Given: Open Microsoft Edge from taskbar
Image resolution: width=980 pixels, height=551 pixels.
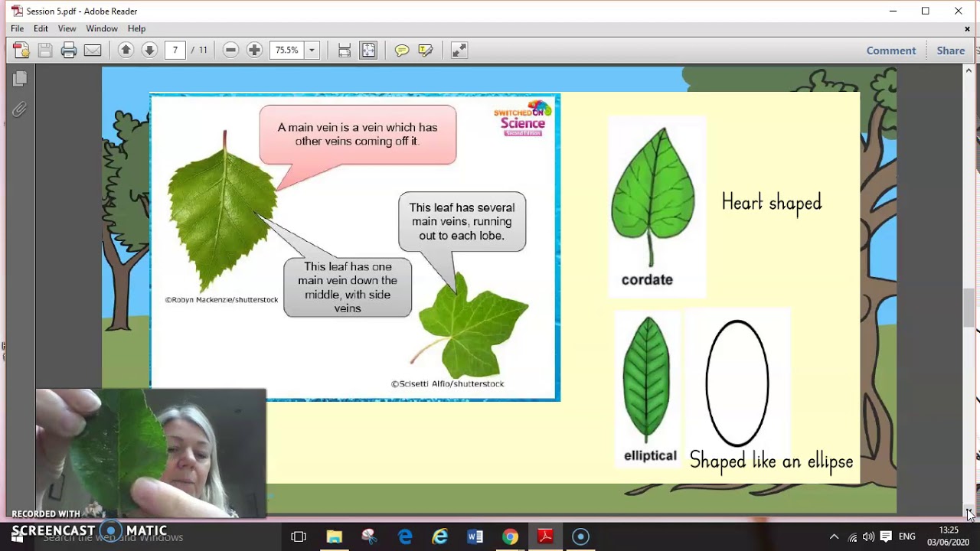Looking at the screenshot, I should (x=404, y=536).
